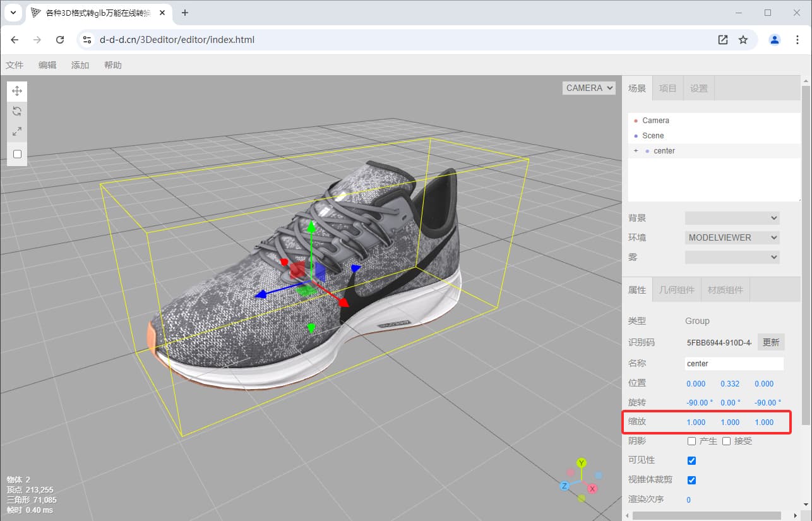The height and width of the screenshot is (521, 812).
Task: Click rotation Y value 0.00°
Action: [x=731, y=403]
